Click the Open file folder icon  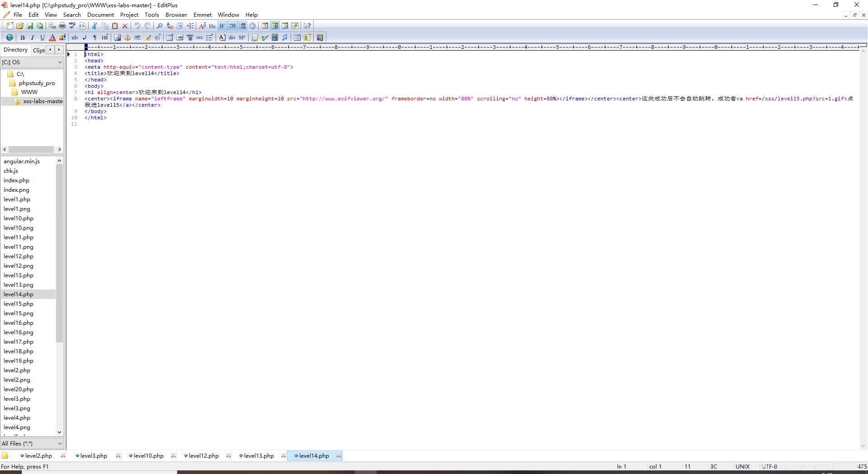click(x=20, y=26)
